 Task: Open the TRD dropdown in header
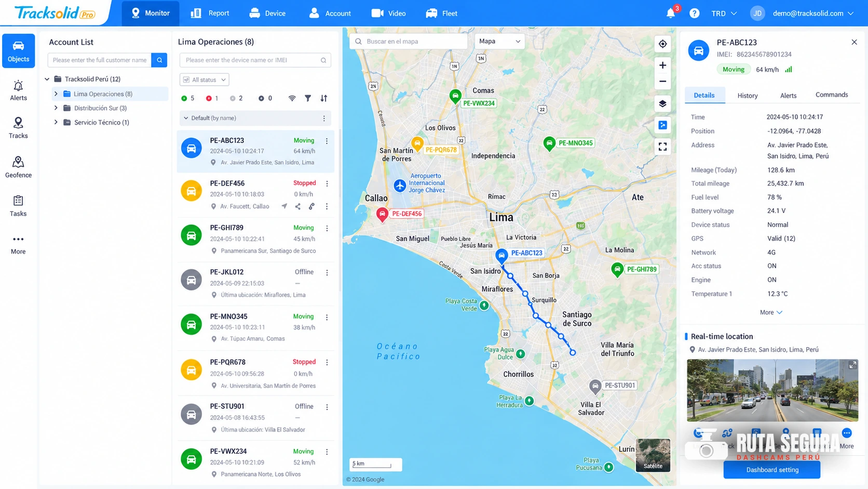point(724,13)
